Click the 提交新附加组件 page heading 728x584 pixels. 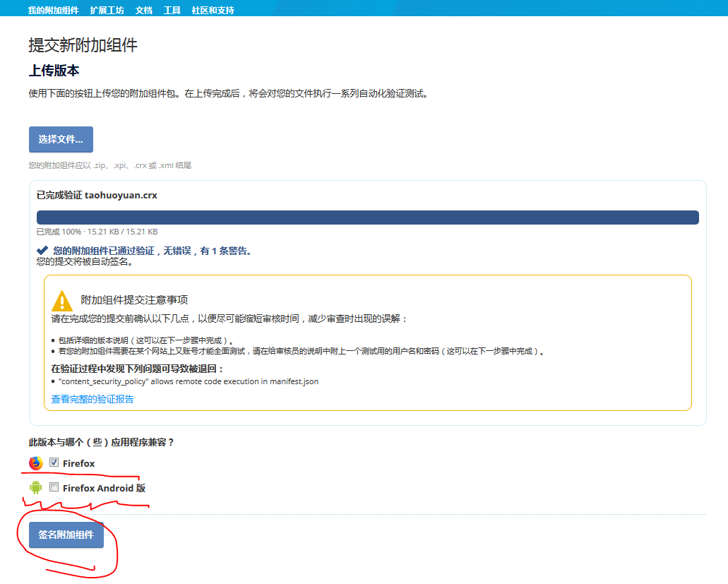83,46
